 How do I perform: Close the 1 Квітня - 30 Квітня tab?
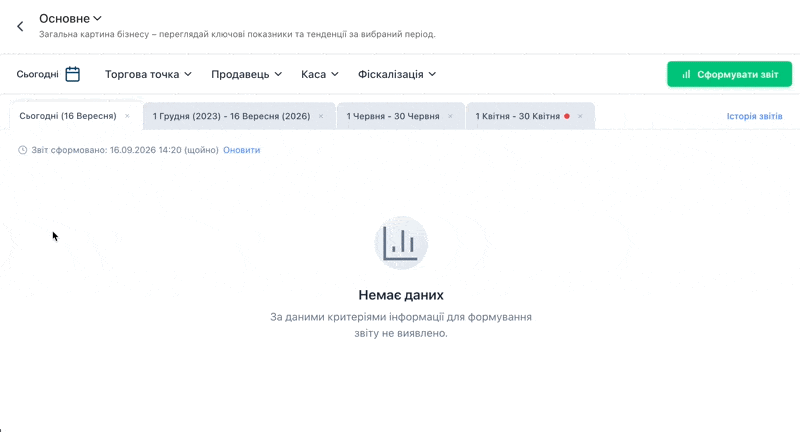point(580,116)
